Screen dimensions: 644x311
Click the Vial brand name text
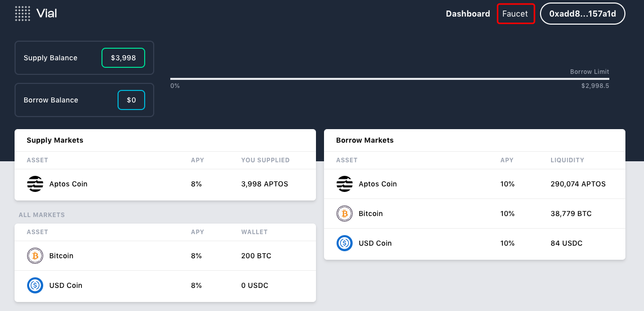pyautogui.click(x=47, y=14)
